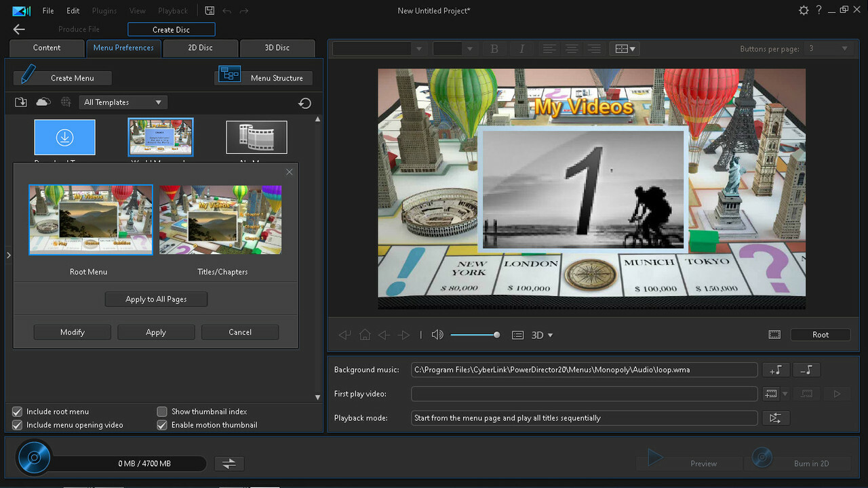
Task: Switch to the Content tab
Action: (47, 47)
